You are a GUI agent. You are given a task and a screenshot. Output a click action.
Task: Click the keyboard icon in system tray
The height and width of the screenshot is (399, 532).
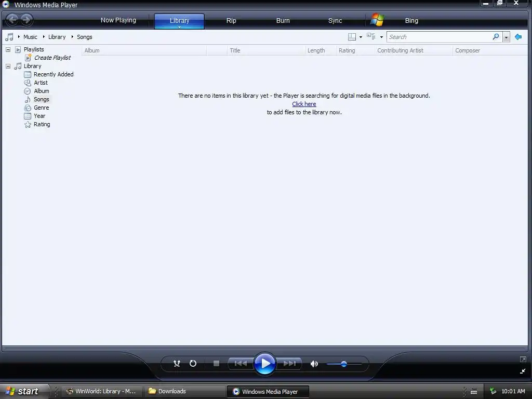tap(474, 392)
